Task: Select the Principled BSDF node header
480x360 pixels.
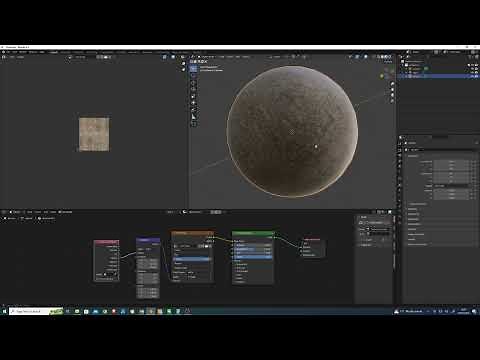Action: (x=253, y=233)
